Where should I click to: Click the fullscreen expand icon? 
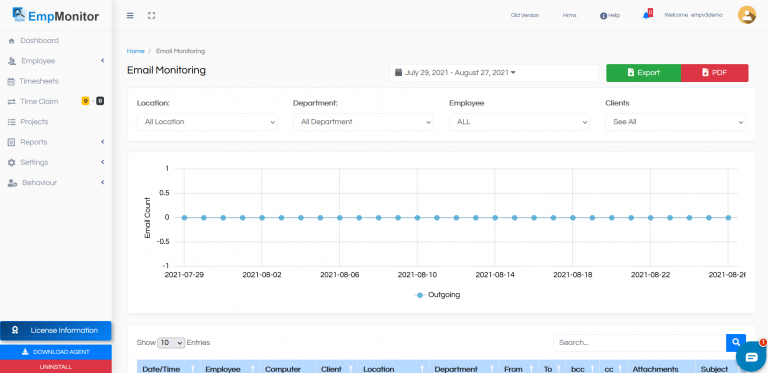[151, 16]
